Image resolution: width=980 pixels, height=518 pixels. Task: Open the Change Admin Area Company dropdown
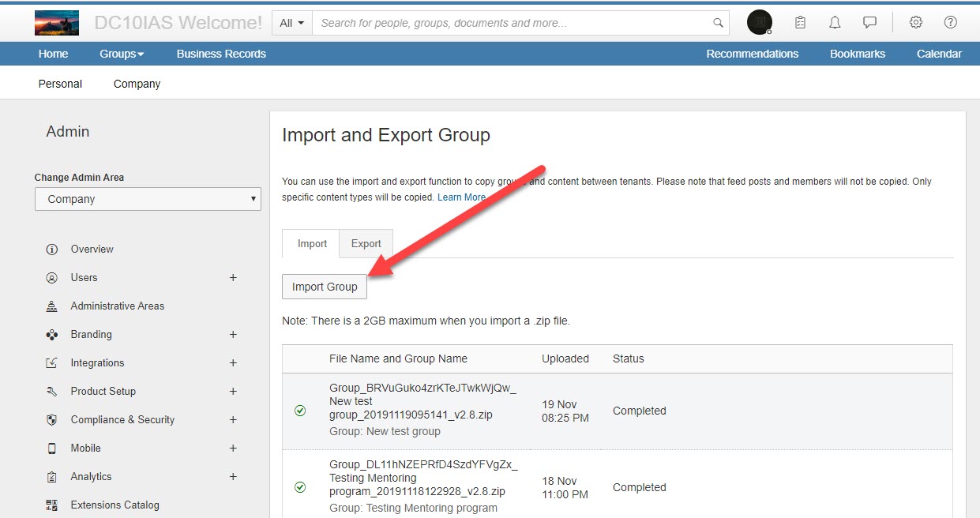pos(148,199)
